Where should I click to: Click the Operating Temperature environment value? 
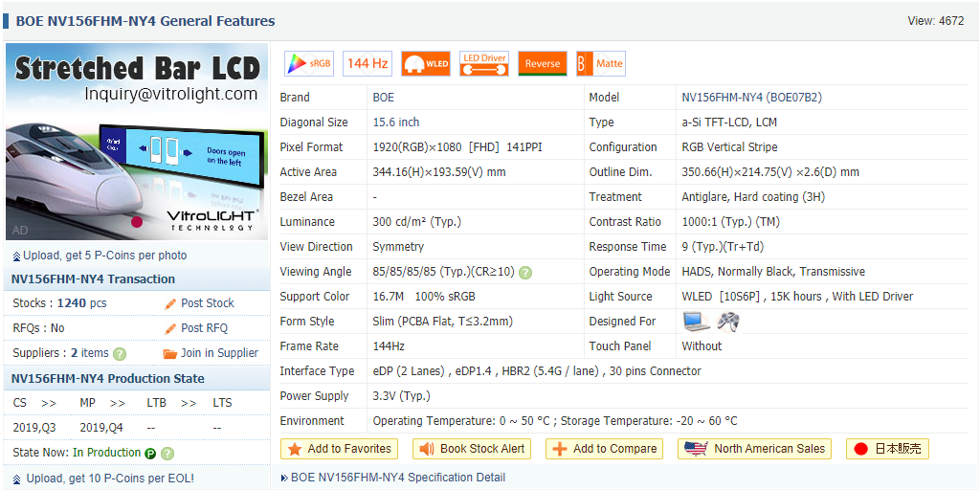click(555, 421)
